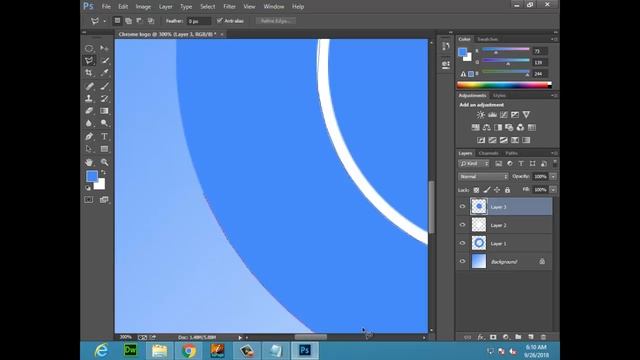Click the New selection mode button
The height and width of the screenshot is (360, 640).
(x=117, y=20)
